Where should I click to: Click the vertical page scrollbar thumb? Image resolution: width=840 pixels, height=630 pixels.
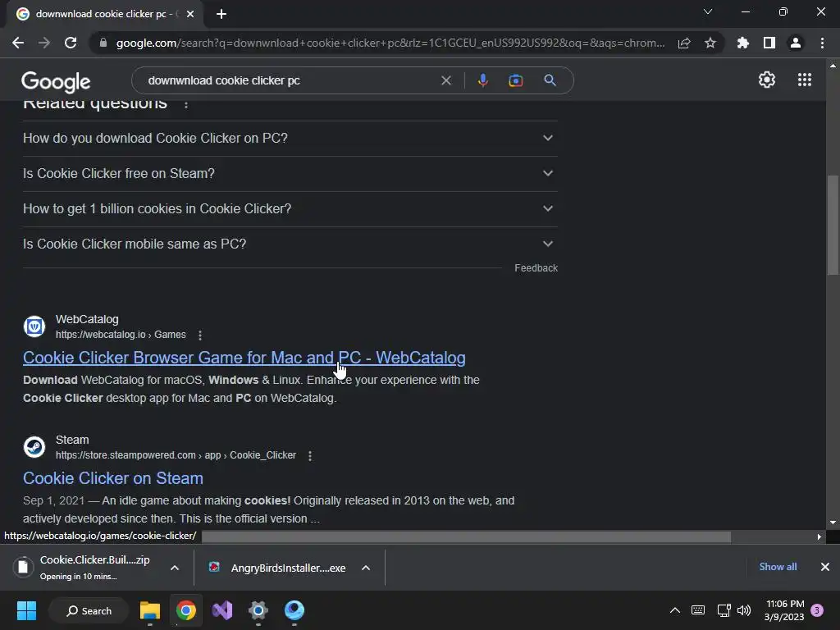[x=833, y=225]
